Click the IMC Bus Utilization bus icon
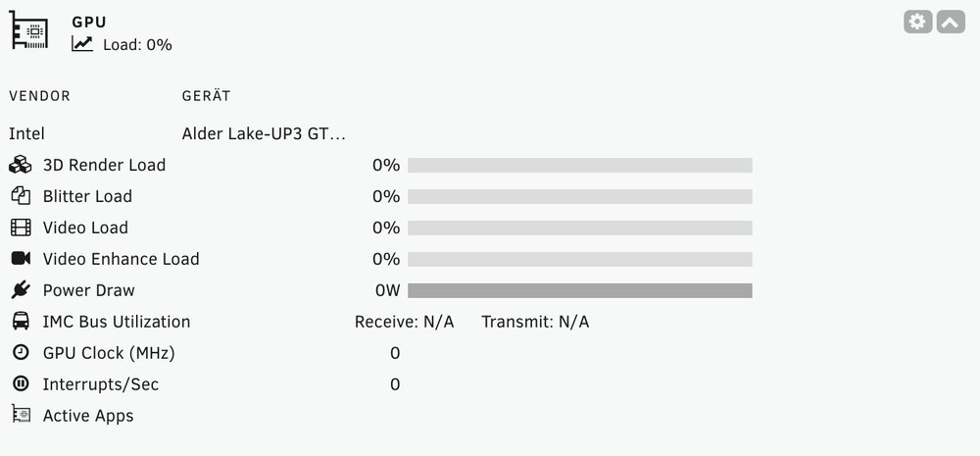The height and width of the screenshot is (456, 980). click(x=21, y=322)
